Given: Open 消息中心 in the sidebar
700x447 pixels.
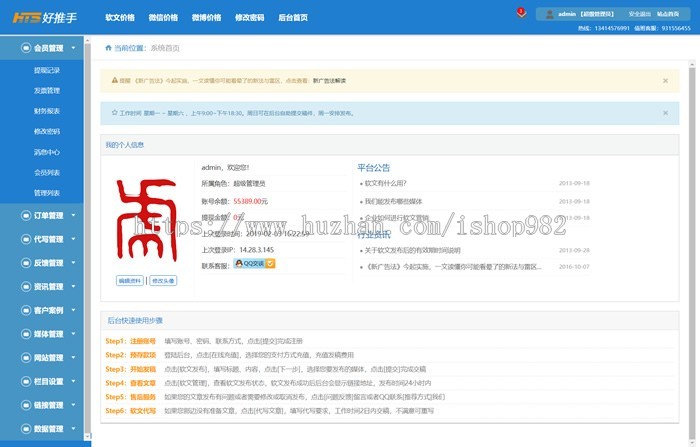Looking at the screenshot, I should point(47,152).
